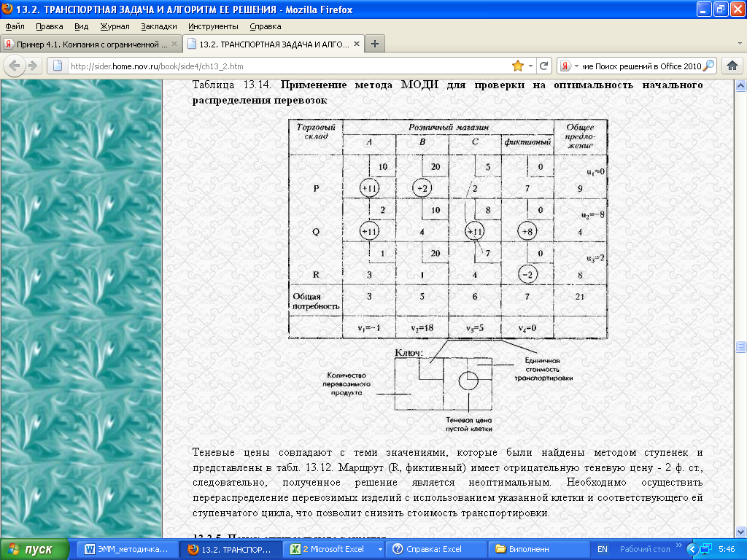
Task: Expand the Microsoft Excel group dropdown arrow
Action: tap(379, 550)
